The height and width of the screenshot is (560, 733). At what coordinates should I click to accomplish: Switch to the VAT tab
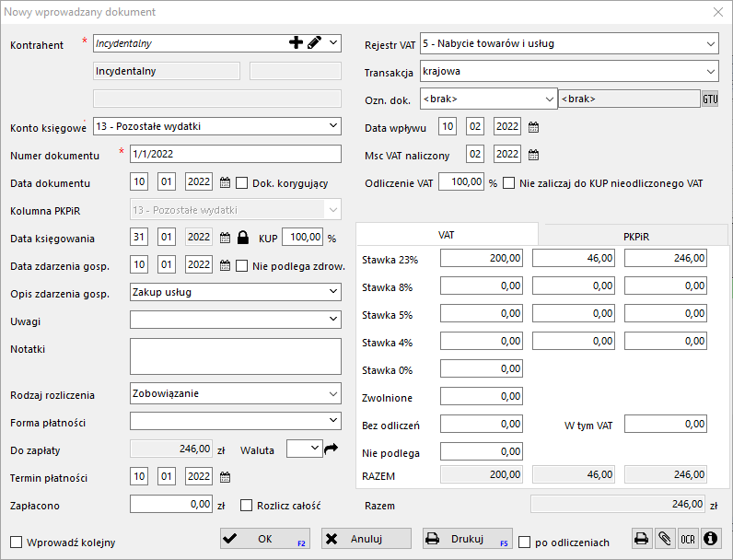(x=447, y=235)
